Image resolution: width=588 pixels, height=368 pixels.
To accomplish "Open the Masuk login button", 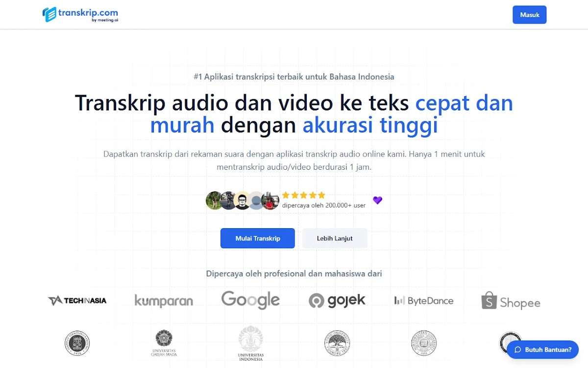I will 530,15.
